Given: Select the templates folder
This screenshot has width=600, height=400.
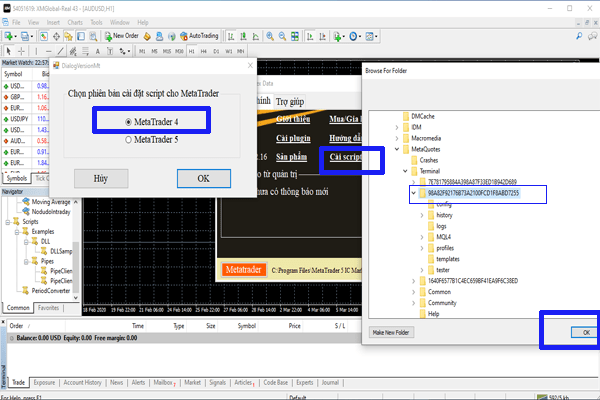Looking at the screenshot, I should coord(444,259).
